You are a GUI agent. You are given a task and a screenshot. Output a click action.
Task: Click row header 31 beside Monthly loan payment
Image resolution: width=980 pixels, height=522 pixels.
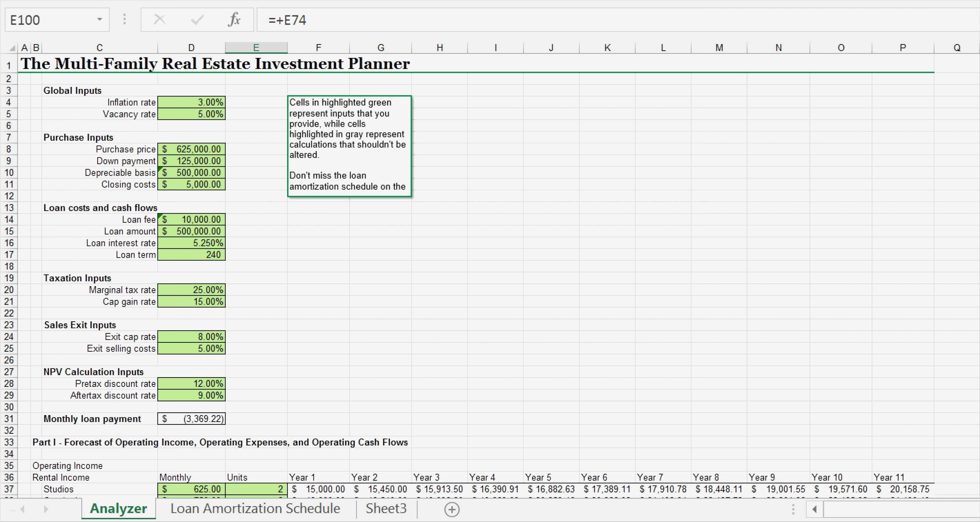(x=9, y=418)
